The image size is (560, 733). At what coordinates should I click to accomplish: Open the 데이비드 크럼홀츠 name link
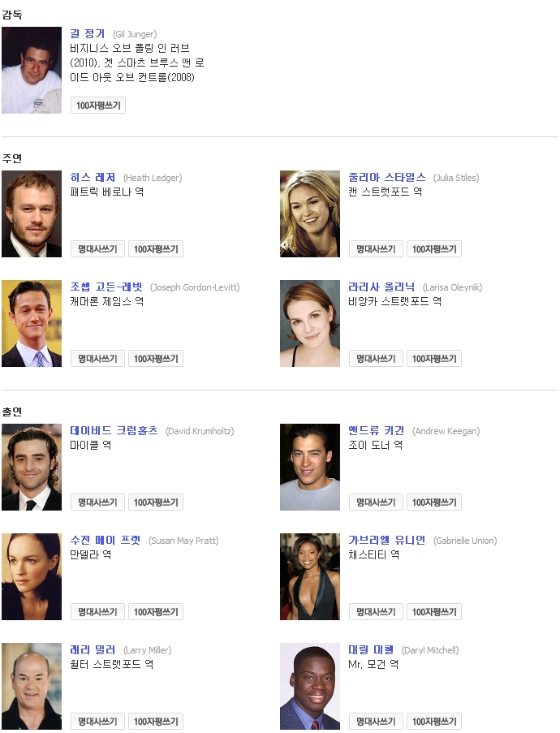click(x=114, y=431)
